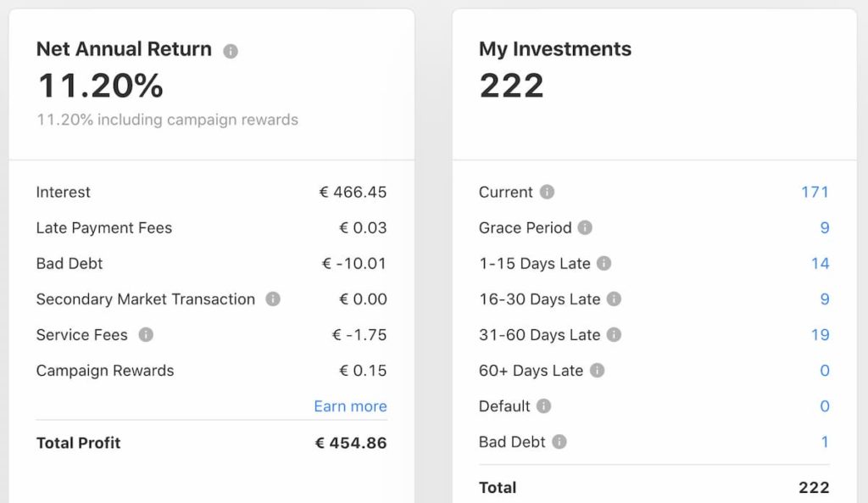868x503 pixels.
Task: Open the 171 Current investments link
Action: tap(815, 192)
